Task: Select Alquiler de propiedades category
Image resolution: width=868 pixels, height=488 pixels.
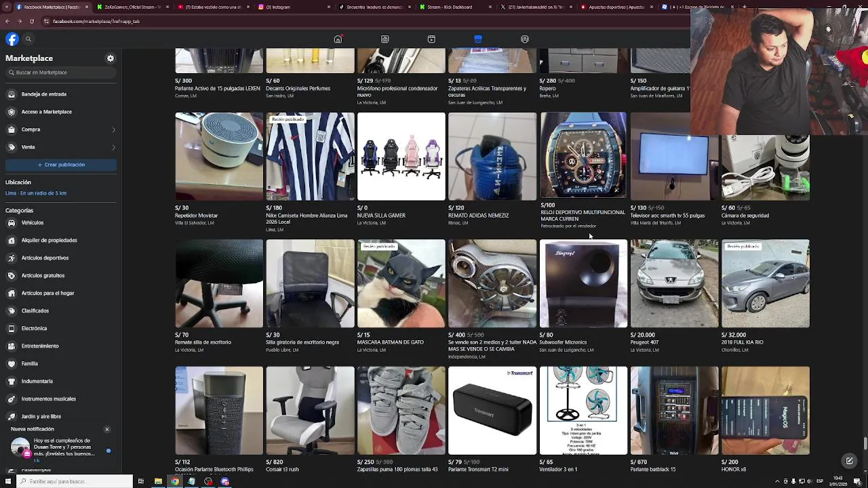Action: pyautogui.click(x=60, y=241)
